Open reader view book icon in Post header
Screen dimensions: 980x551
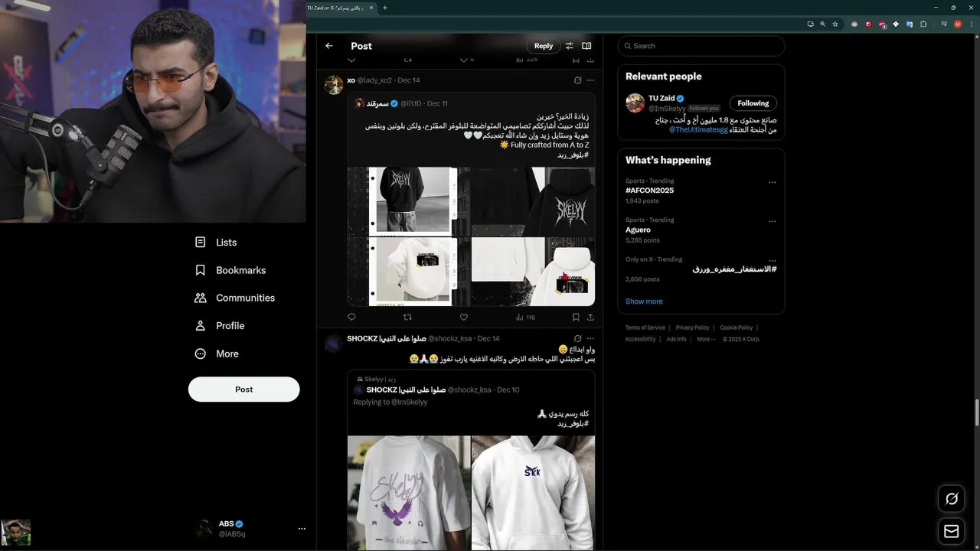click(x=586, y=46)
